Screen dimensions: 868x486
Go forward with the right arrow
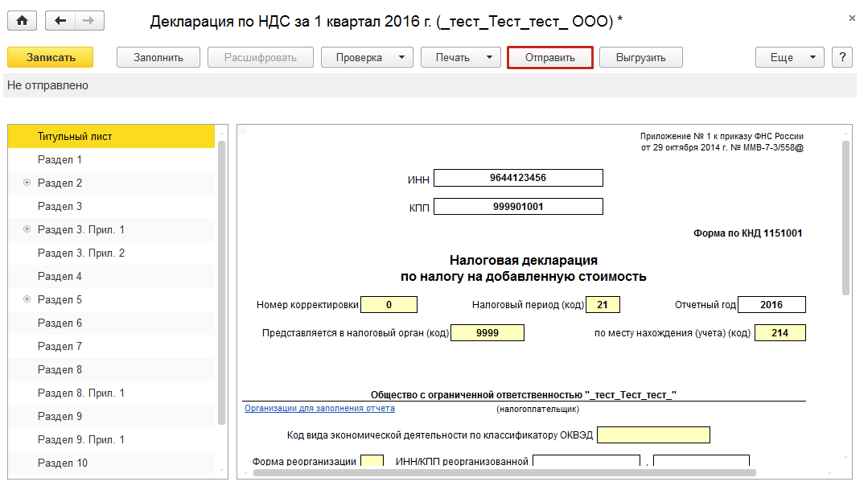click(x=89, y=21)
